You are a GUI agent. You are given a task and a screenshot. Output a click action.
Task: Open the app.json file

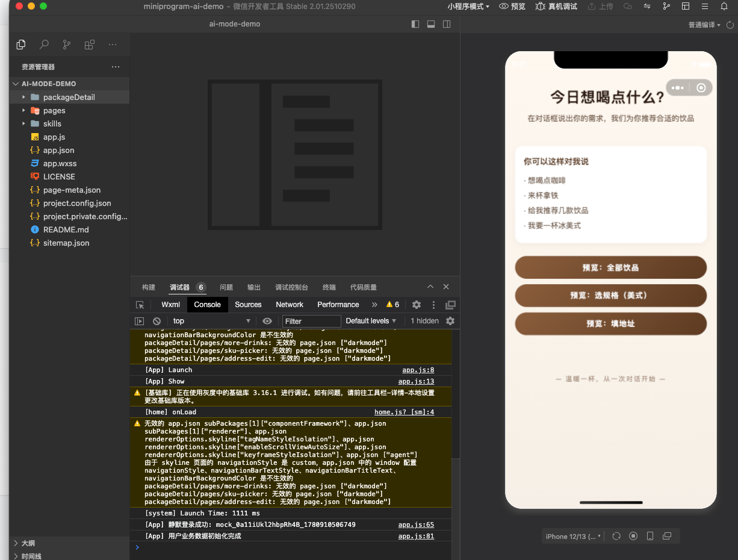click(69, 150)
